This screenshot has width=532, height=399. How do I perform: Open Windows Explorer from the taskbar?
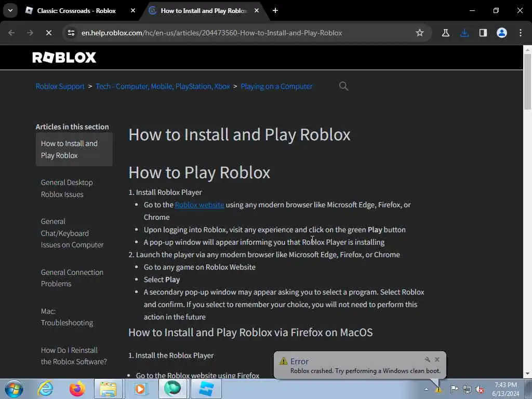[108, 389]
